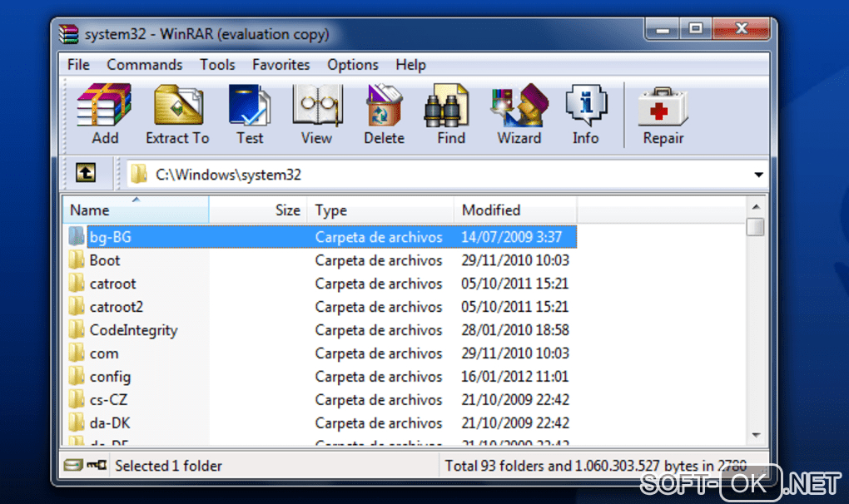Click the Test archive toolbar icon
This screenshot has height=504, width=849.
(x=250, y=105)
